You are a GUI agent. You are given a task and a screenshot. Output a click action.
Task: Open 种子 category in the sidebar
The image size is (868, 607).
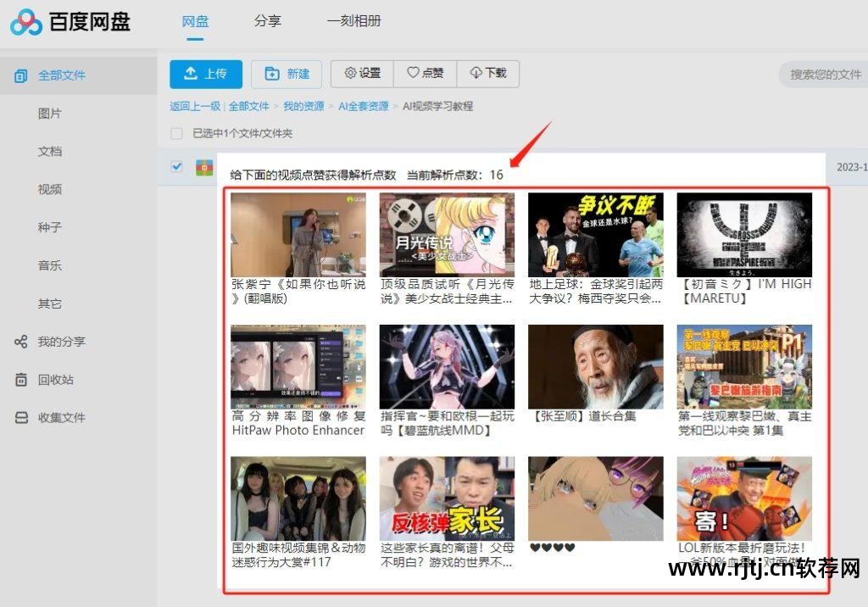[x=50, y=227]
